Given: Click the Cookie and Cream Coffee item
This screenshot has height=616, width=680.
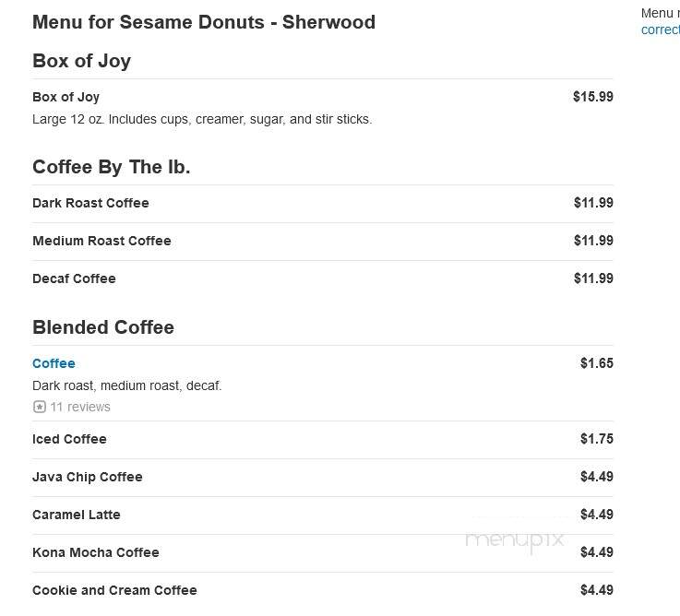Looking at the screenshot, I should pyautogui.click(x=115, y=590).
